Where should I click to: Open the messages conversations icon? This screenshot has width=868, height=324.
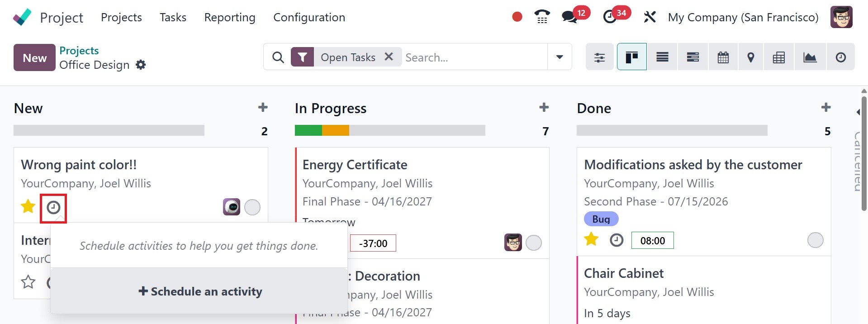coord(569,17)
